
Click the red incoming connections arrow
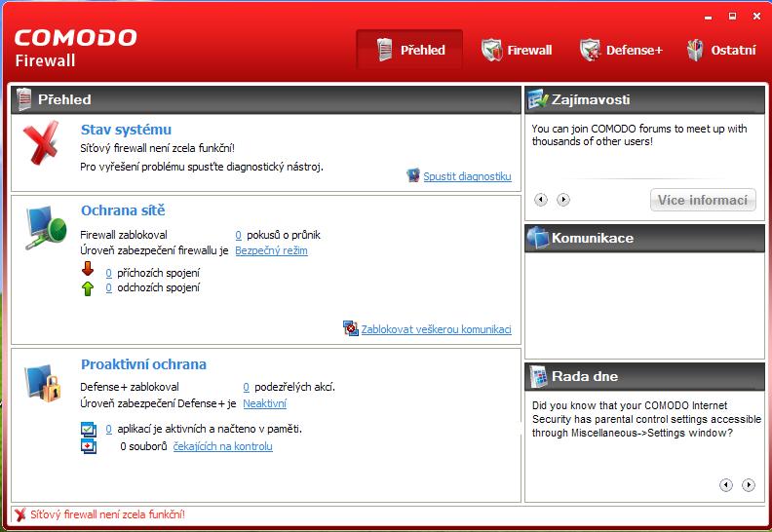coord(88,269)
